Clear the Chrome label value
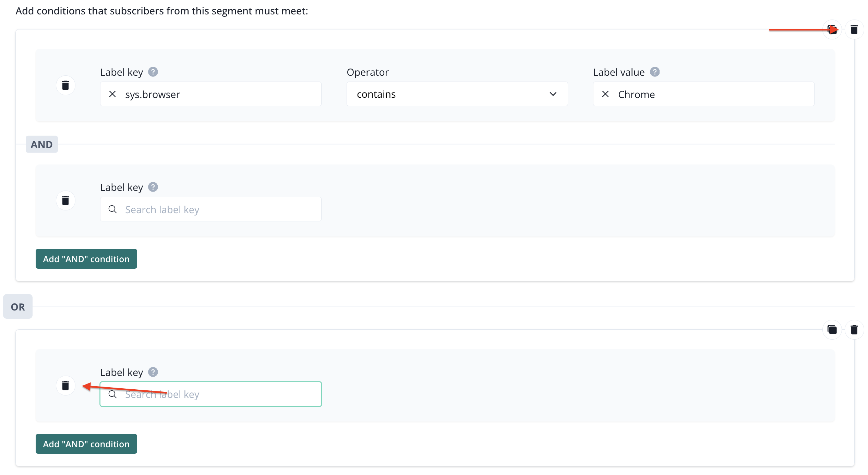The width and height of the screenshot is (868, 475). click(x=605, y=94)
